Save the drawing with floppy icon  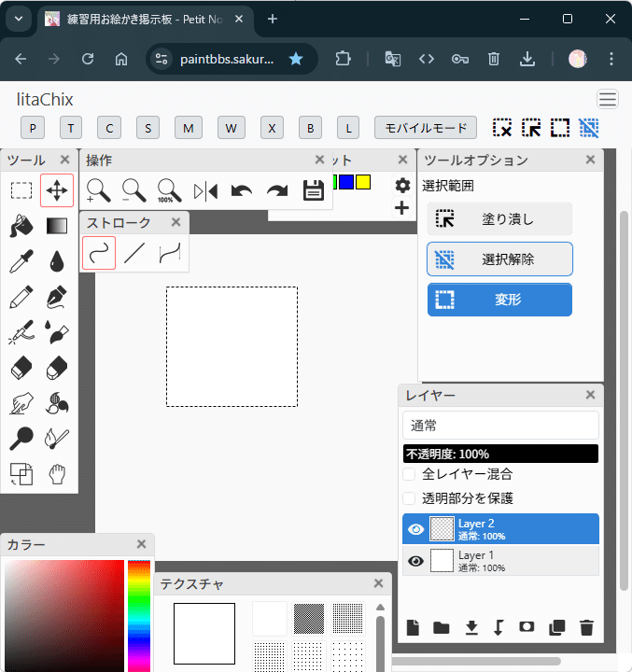(314, 191)
